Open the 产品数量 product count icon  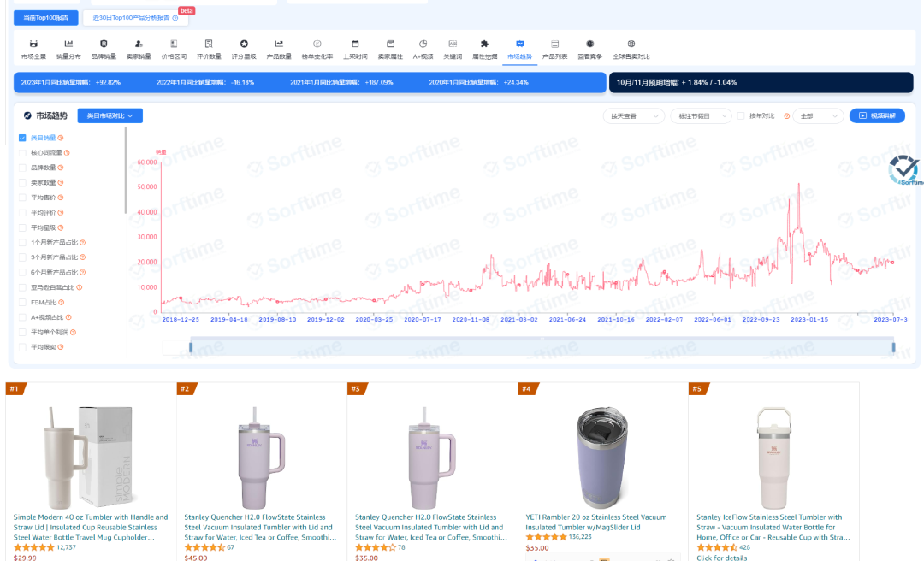(279, 44)
